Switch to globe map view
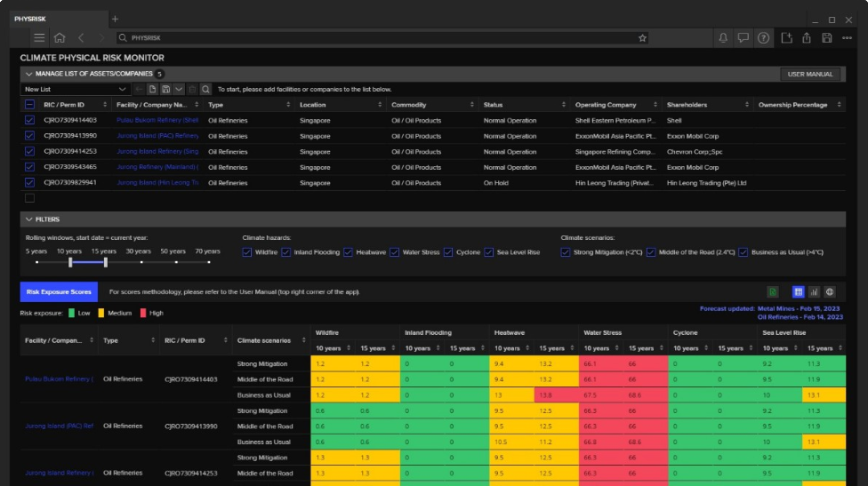 tap(830, 291)
